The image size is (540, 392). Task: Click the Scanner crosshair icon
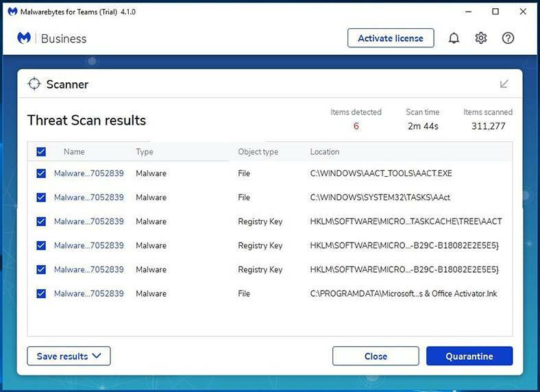point(34,84)
